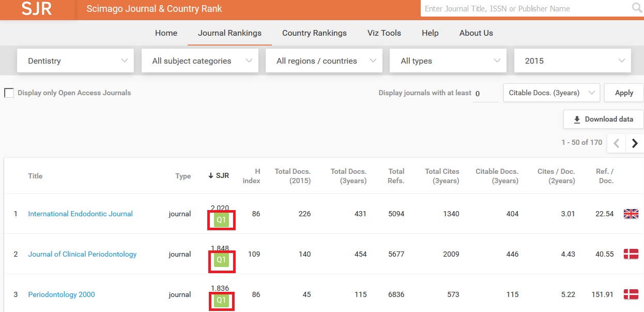Click the United Kingdom flag icon
644x312 pixels.
pos(631,214)
